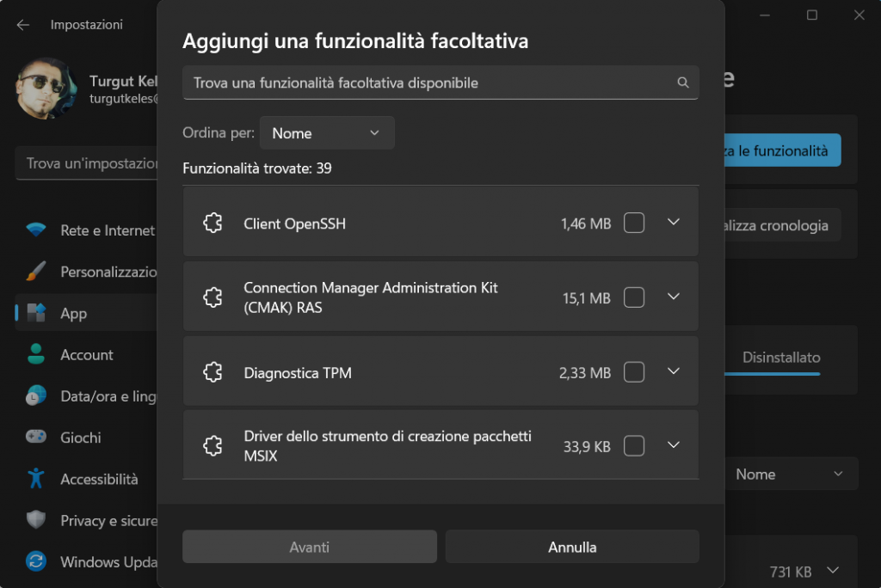Check the Client OpenSSH checkbox
Screen dimensions: 881x588
(634, 224)
